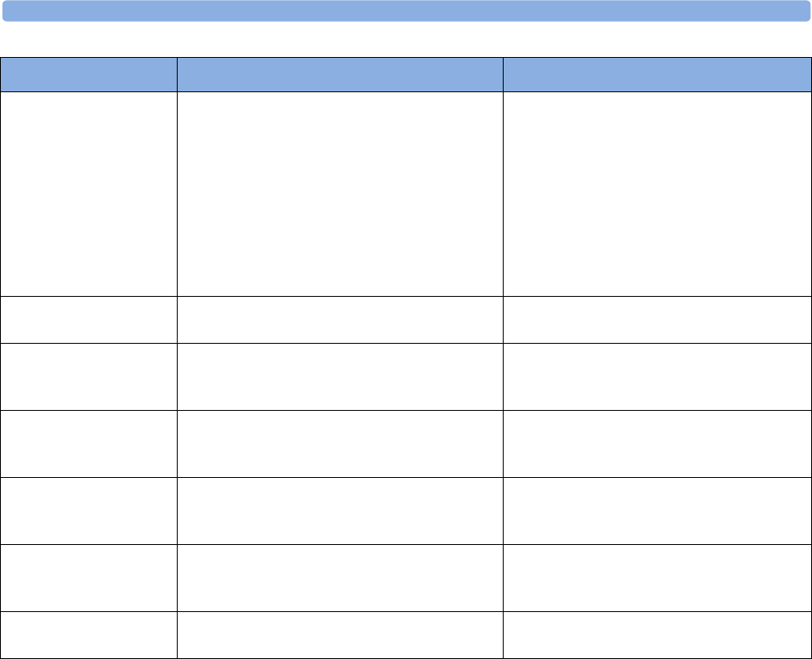Click fourth body row's third column cell

657,444
